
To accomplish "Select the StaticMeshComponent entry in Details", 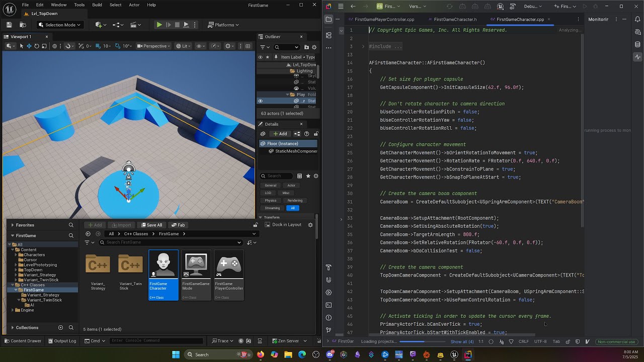I will pos(293,151).
